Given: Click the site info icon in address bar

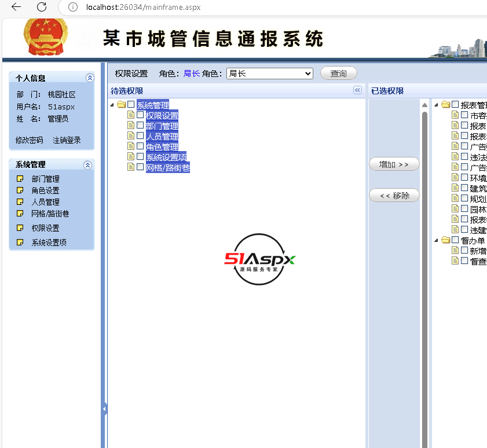Looking at the screenshot, I should (73, 7).
